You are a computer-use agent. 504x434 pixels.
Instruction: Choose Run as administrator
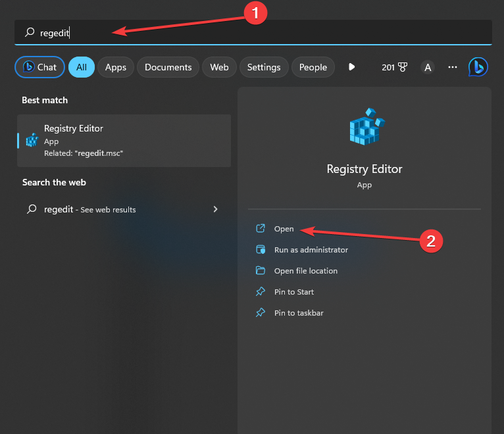point(311,250)
